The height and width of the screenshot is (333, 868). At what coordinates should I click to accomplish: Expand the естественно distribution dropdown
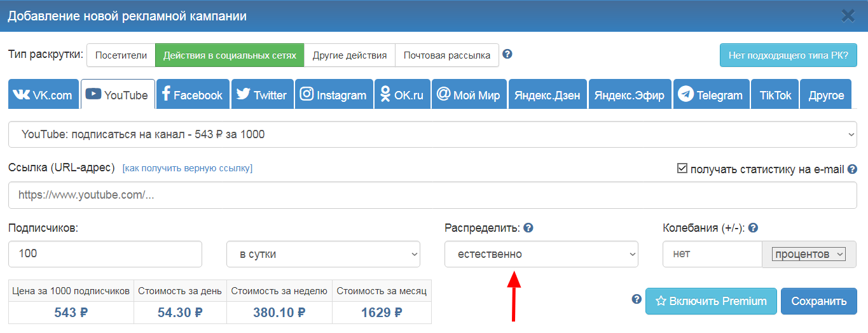541,254
